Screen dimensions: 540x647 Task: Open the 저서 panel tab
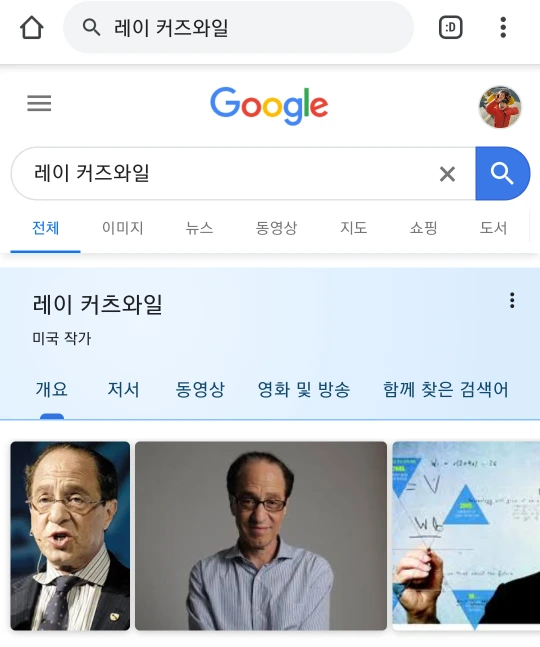click(x=123, y=389)
